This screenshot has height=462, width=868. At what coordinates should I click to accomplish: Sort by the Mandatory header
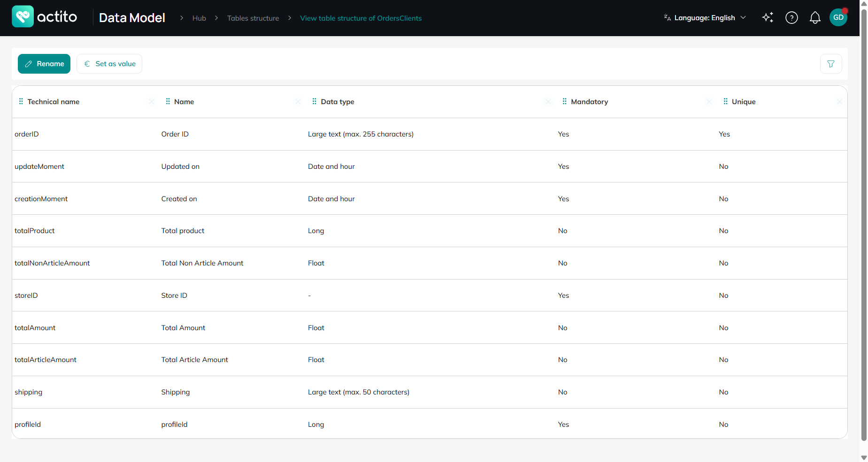[590, 102]
